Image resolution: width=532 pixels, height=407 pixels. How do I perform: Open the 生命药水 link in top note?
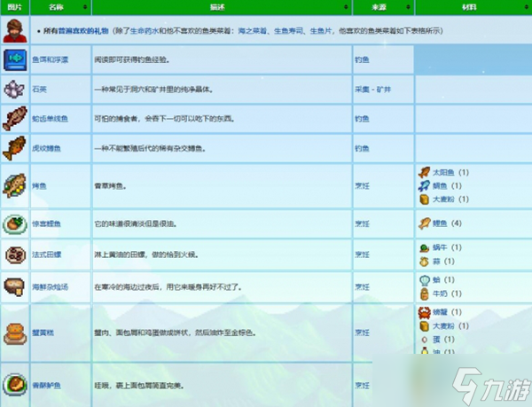tap(145, 31)
